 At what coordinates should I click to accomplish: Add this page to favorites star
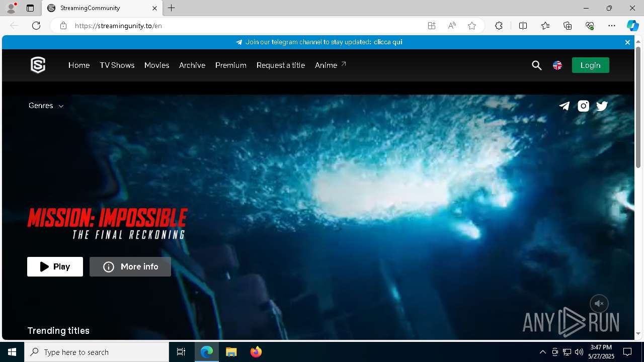click(x=472, y=26)
